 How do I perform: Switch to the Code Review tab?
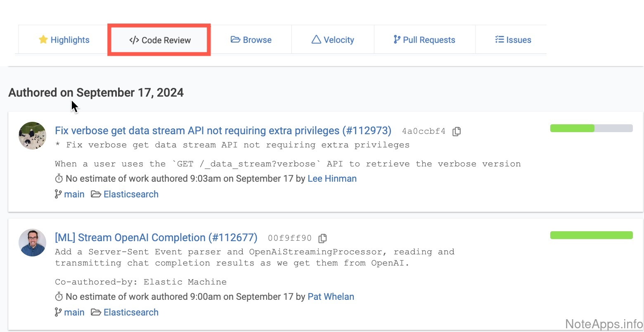click(160, 40)
